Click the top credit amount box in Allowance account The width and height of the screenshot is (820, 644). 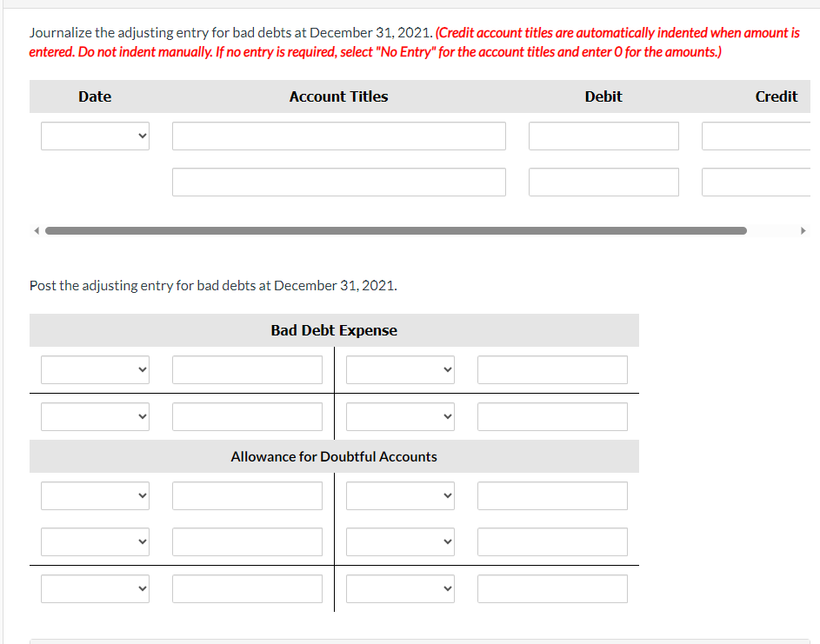tap(551, 495)
